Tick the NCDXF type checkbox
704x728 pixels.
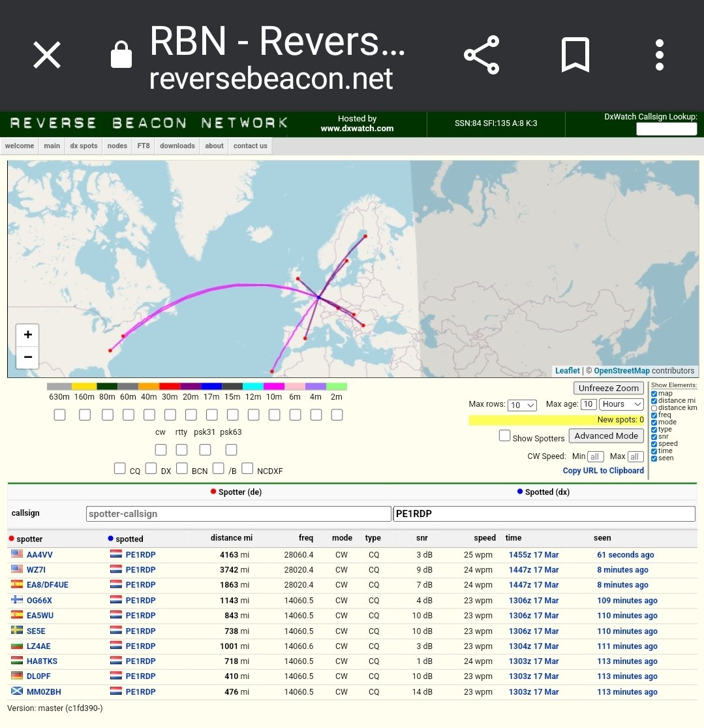(x=247, y=468)
